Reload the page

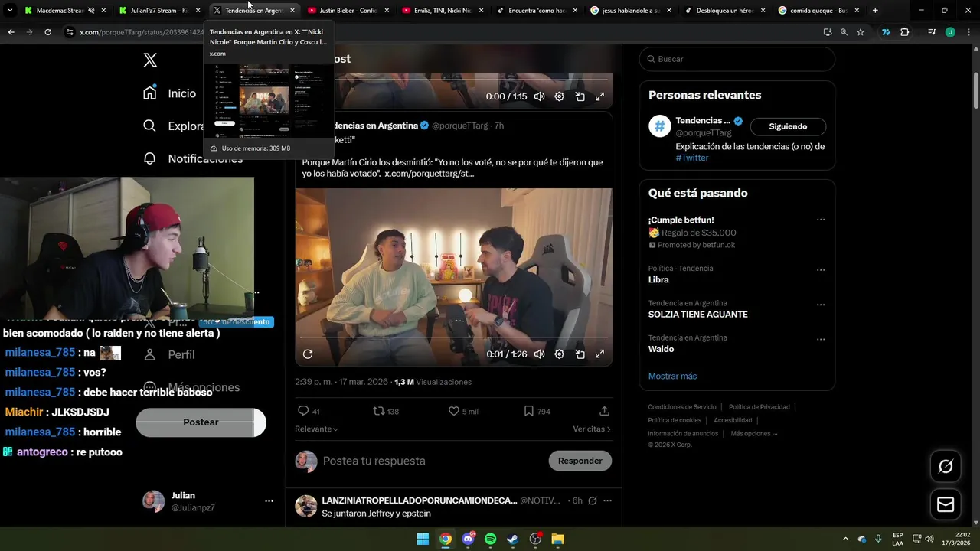[47, 32]
